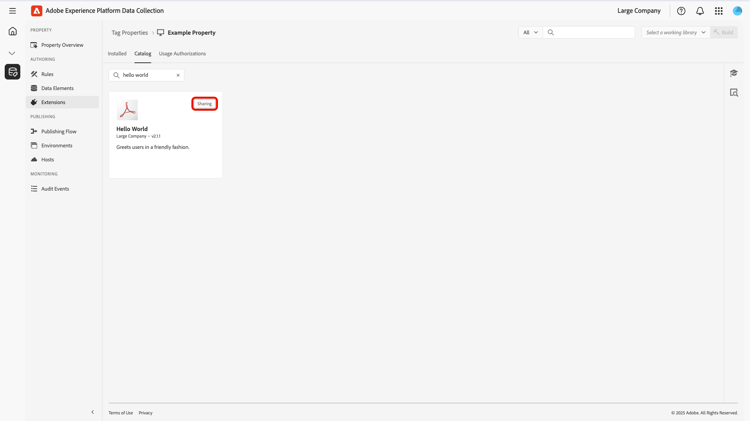Open Publishing Flow
The height and width of the screenshot is (421, 750).
pyautogui.click(x=62, y=131)
